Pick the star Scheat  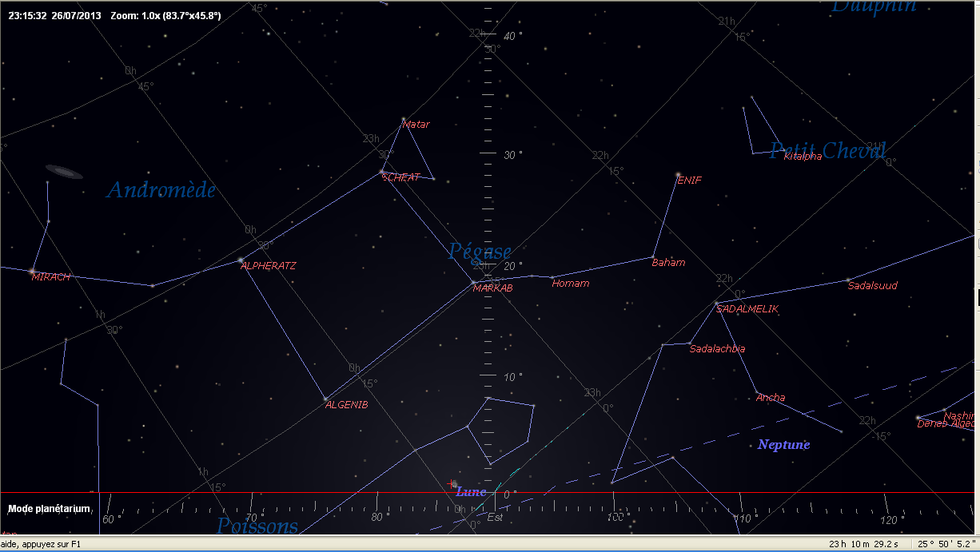coord(381,172)
